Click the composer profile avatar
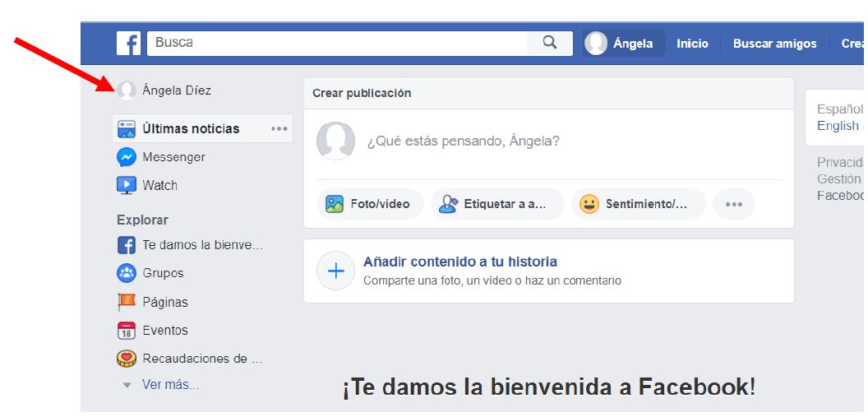 (x=335, y=141)
